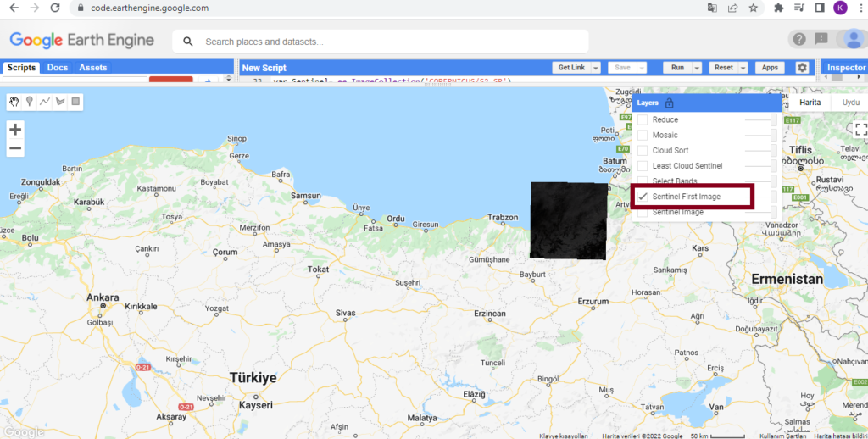Pick the add marker drawing tool
The width and height of the screenshot is (868, 439).
[30, 102]
